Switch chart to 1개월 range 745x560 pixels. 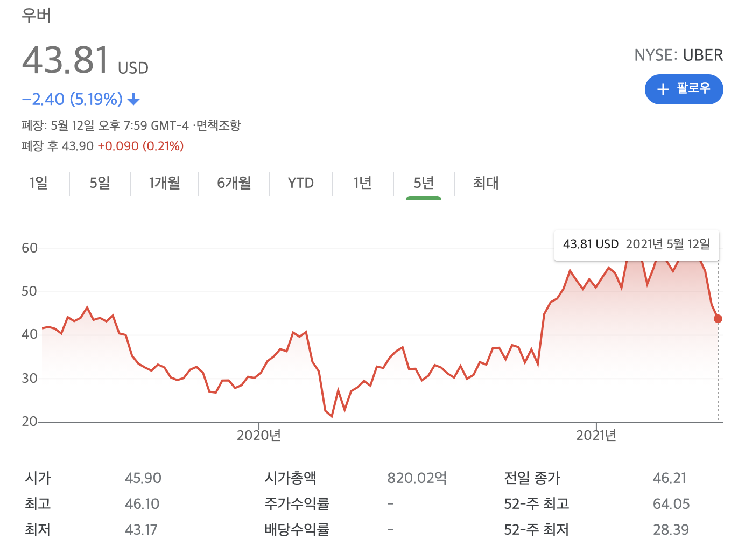click(165, 183)
